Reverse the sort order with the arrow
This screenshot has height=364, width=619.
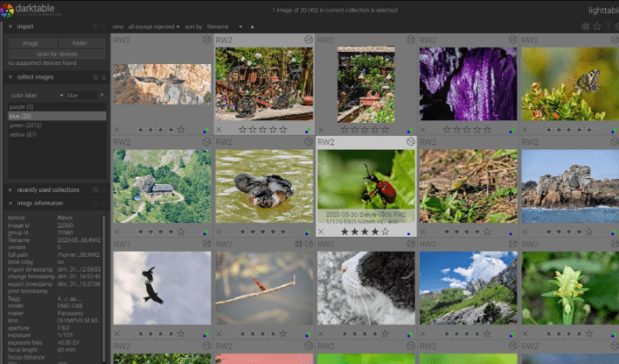coord(252,27)
